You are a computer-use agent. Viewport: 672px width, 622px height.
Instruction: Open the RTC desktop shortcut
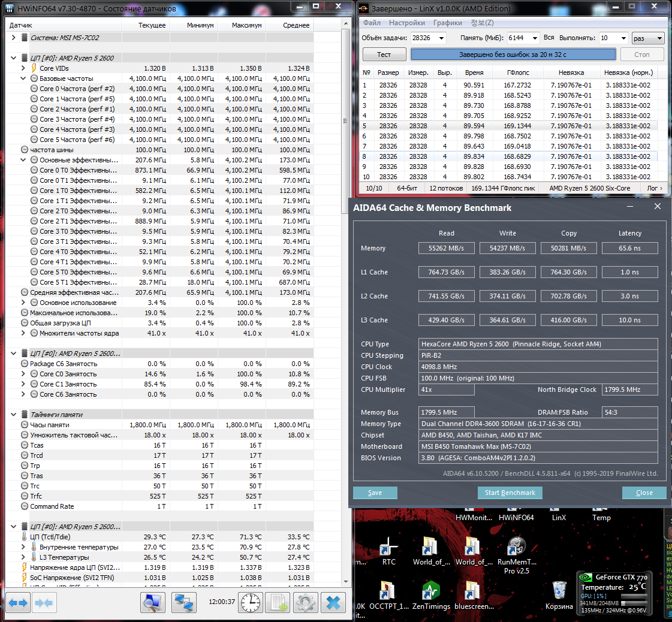(x=388, y=551)
